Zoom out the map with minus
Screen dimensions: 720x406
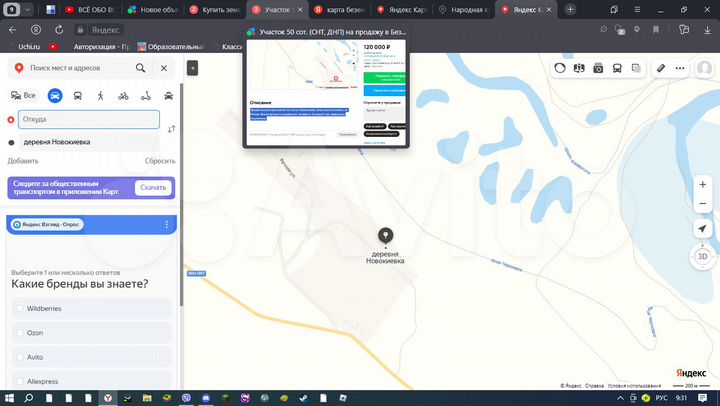click(703, 203)
